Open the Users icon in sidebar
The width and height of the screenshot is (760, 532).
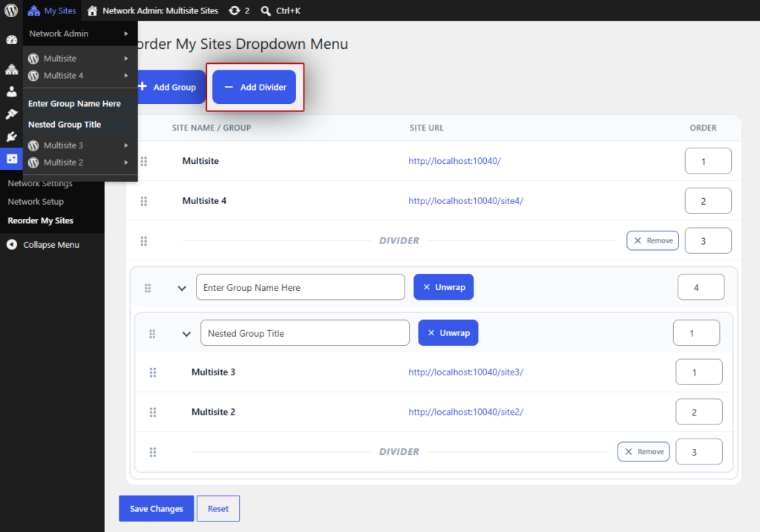(x=12, y=91)
